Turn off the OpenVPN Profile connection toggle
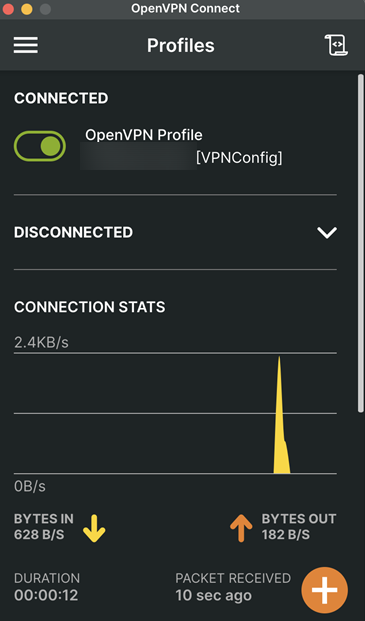This screenshot has height=621, width=365. pyautogui.click(x=40, y=146)
